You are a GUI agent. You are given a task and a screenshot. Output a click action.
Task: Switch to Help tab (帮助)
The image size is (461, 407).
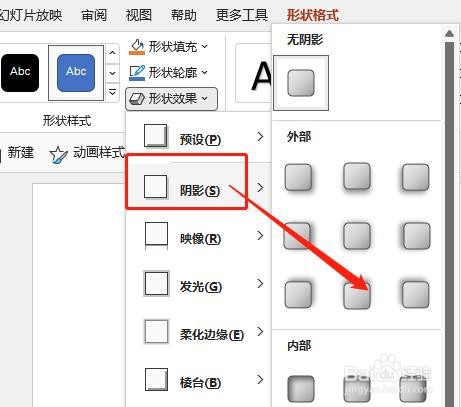coord(184,15)
